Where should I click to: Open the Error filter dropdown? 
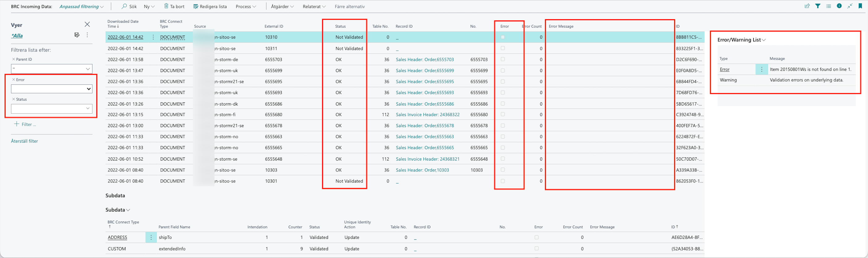point(52,89)
